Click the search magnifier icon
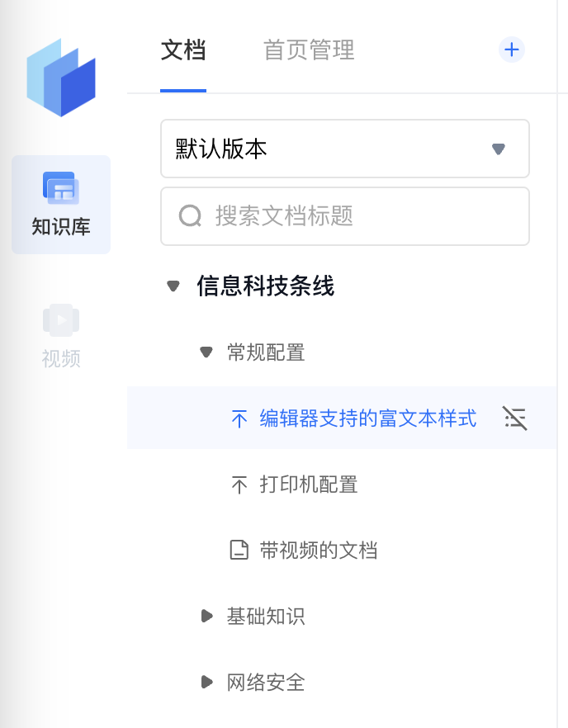Screen dimensions: 568x728 190,216
